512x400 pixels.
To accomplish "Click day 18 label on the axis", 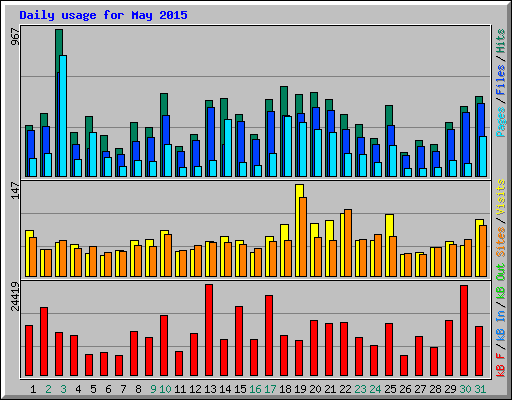I will click(285, 389).
